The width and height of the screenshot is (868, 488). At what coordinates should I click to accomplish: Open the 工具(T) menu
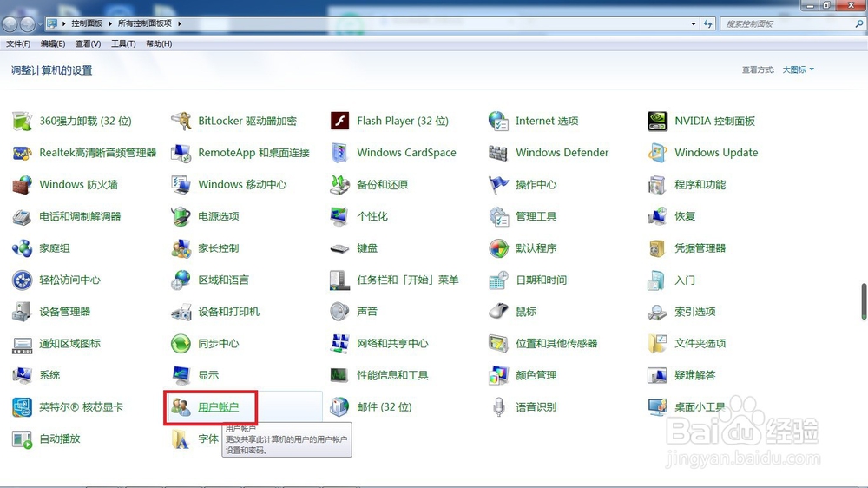tap(123, 43)
